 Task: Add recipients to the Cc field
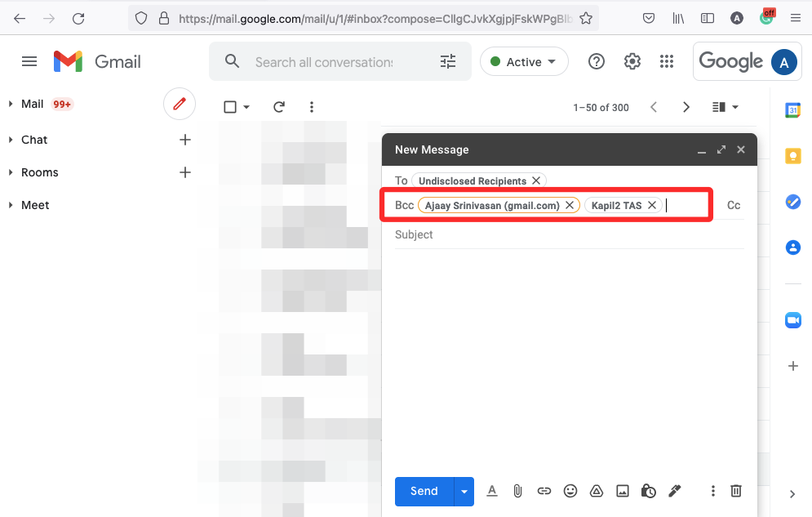point(733,205)
